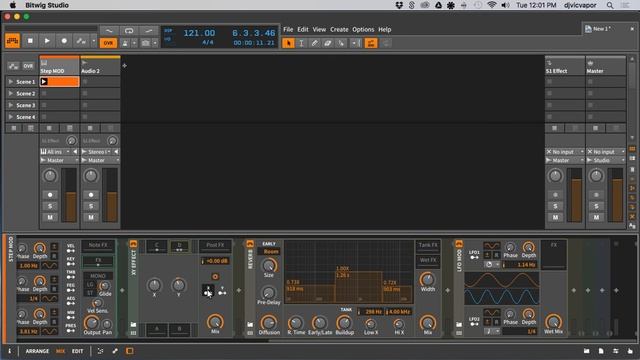Click the X modulator routing icon in XY Effect

tap(208, 291)
